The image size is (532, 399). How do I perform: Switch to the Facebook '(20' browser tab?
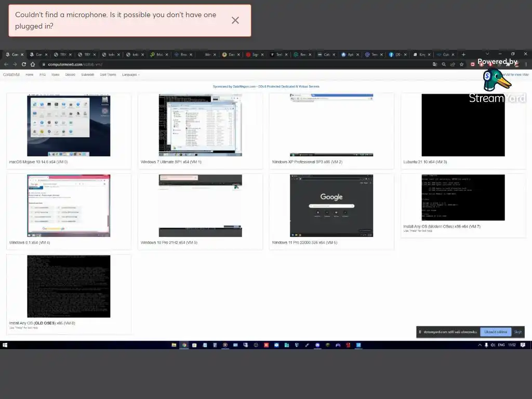pos(398,54)
